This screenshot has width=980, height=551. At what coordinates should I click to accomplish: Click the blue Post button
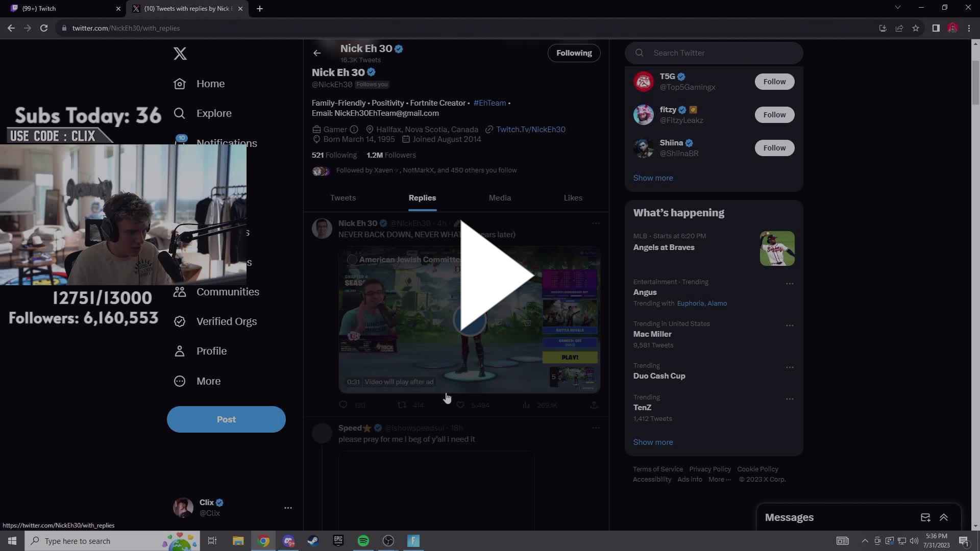[226, 419]
